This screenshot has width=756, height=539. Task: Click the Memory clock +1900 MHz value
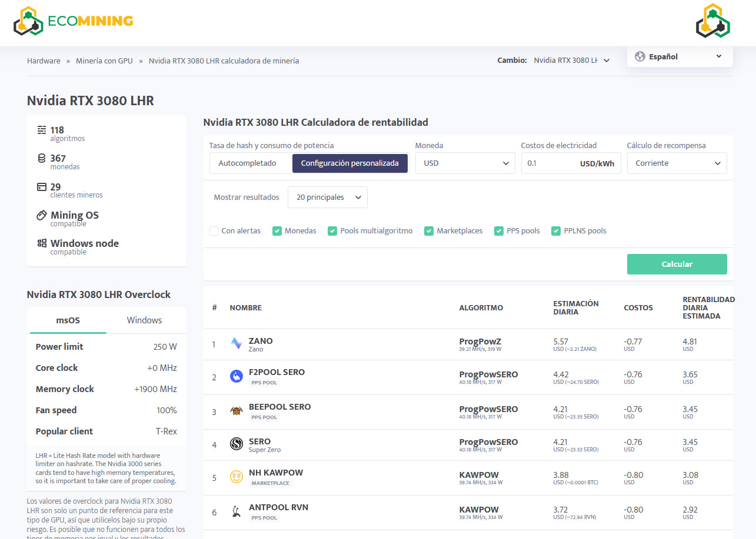155,389
